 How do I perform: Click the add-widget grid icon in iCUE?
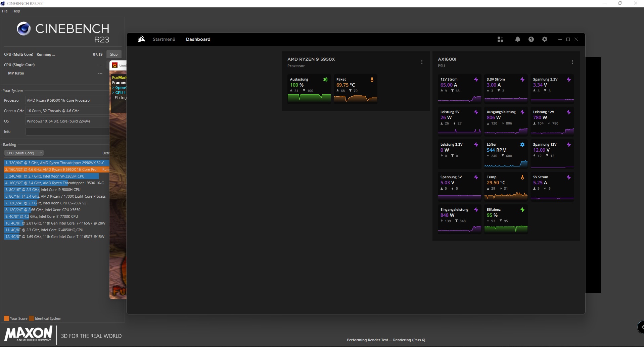coord(500,39)
